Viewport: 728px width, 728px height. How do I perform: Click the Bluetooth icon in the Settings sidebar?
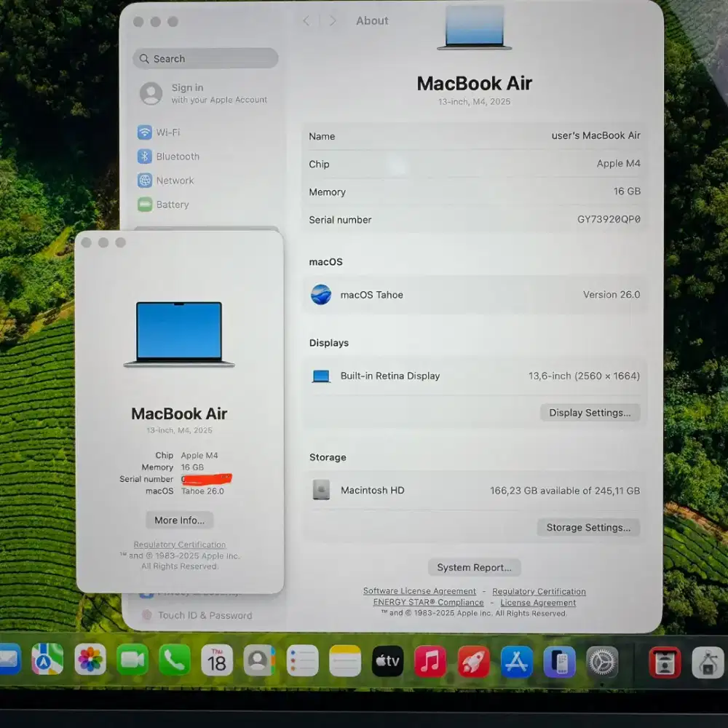coord(145,157)
